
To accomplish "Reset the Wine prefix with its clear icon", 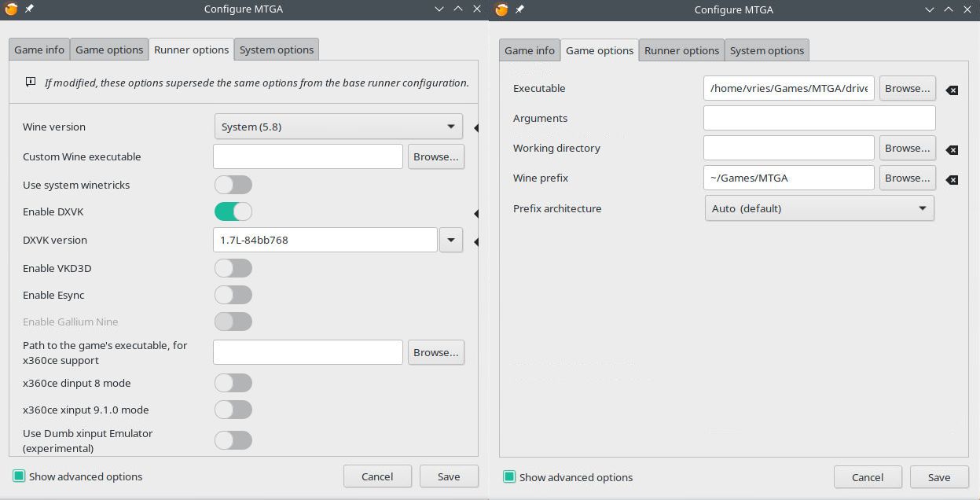I will (952, 179).
